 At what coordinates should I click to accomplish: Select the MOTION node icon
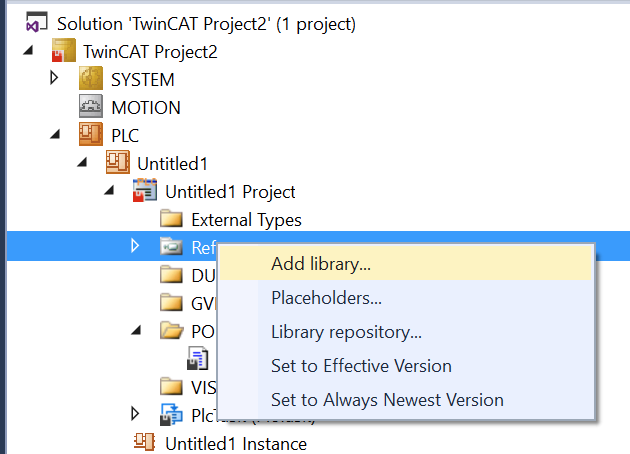click(x=91, y=106)
